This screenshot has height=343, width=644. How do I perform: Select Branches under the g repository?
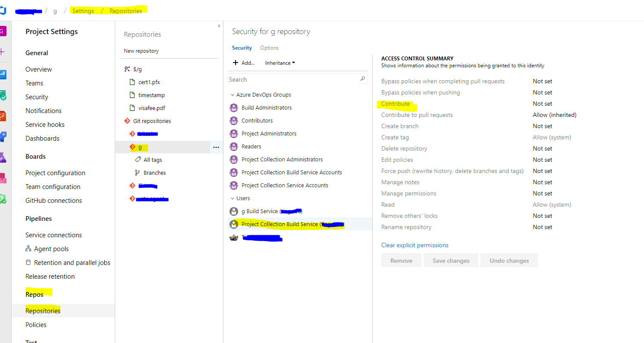(154, 173)
